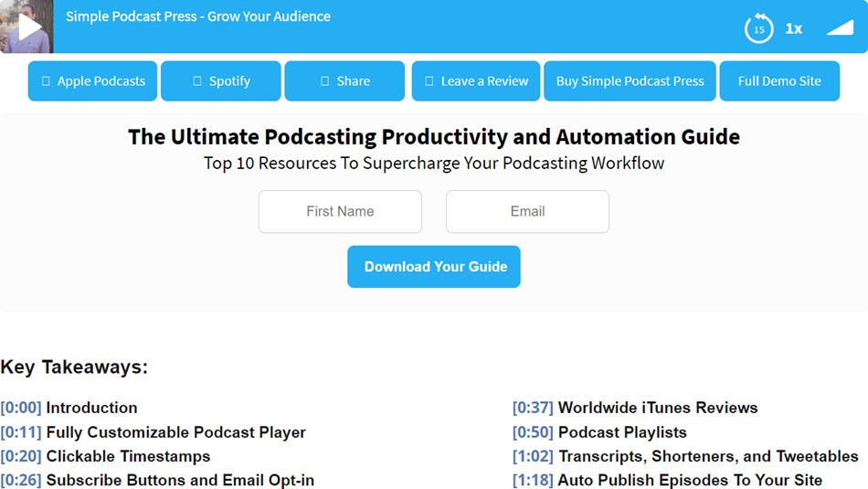
Task: Rewind 15 seconds in the player
Action: coord(759,28)
